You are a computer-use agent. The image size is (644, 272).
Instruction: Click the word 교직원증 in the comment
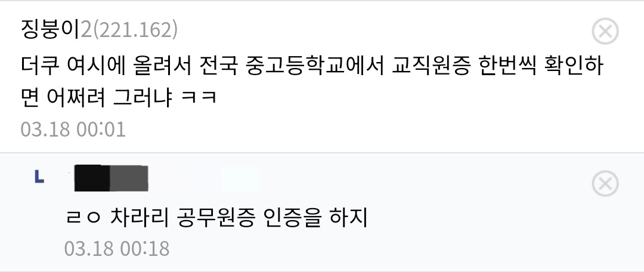[x=431, y=66]
